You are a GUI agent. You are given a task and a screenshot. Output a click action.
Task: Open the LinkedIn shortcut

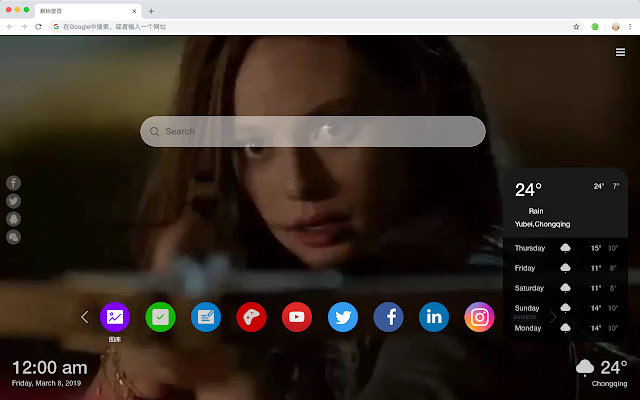tap(434, 317)
